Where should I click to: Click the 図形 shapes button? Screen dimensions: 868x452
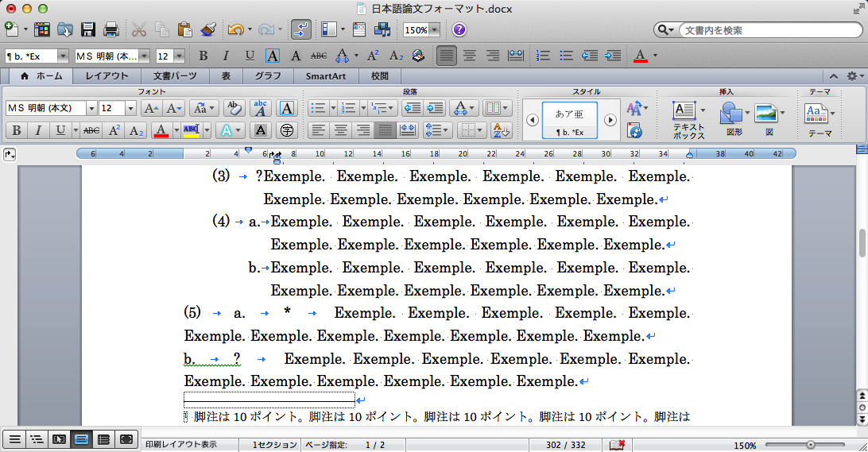tap(734, 120)
